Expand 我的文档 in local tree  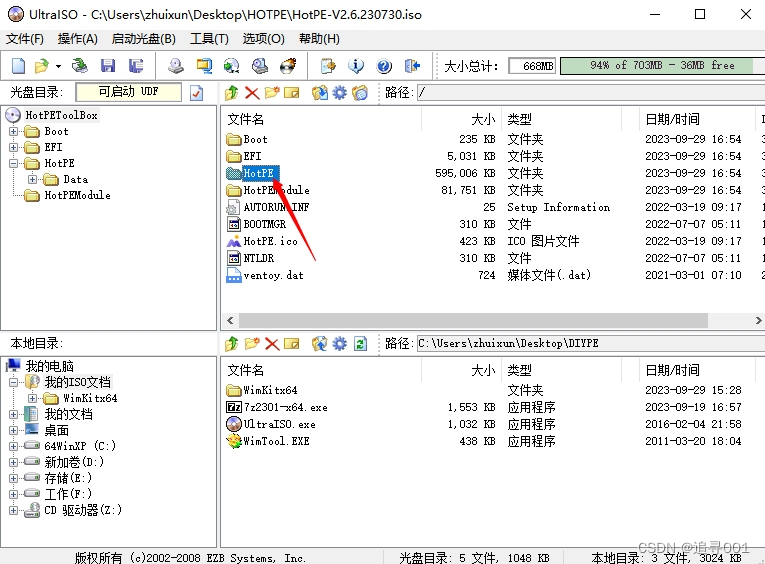click(x=14, y=414)
